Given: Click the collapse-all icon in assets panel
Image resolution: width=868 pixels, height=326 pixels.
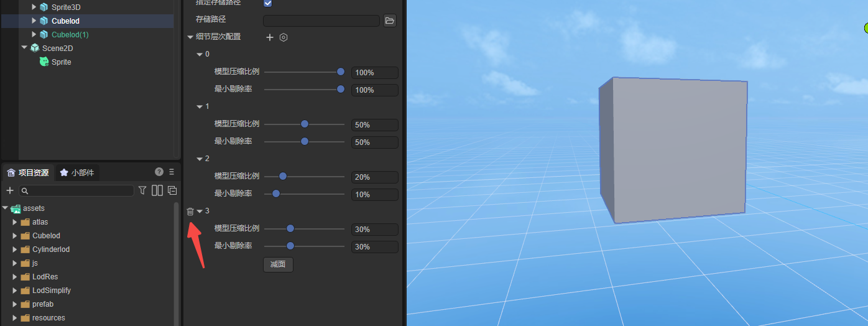Looking at the screenshot, I should (172, 190).
